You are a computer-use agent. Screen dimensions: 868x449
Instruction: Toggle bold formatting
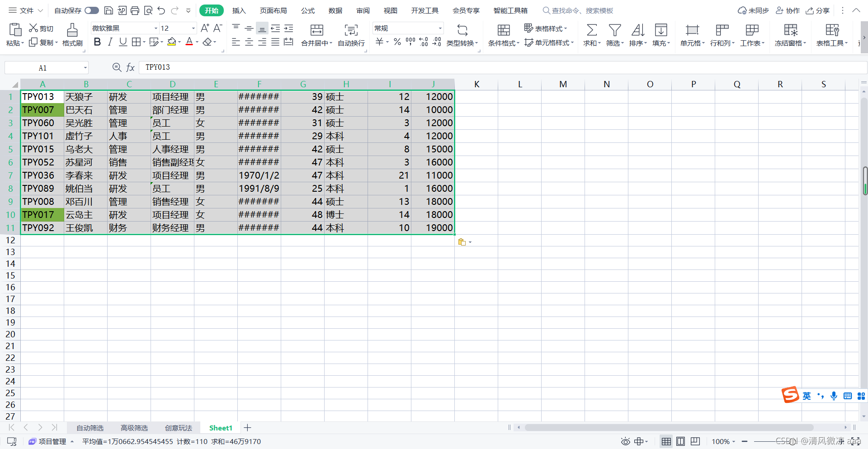97,42
